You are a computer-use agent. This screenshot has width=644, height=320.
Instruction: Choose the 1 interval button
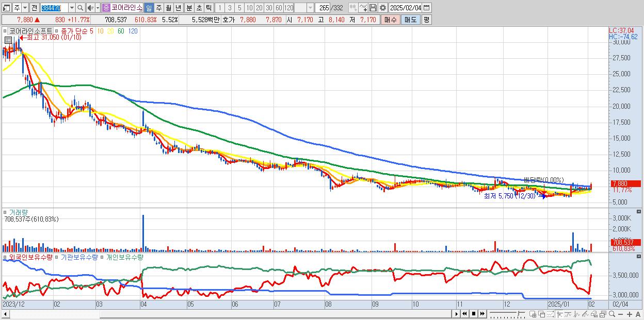pos(219,8)
